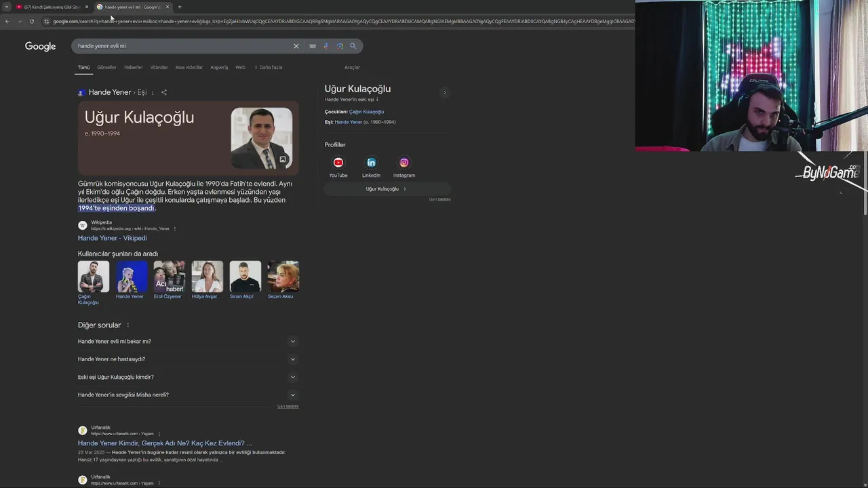Close the 'hande yener evli mi' tab
The width and height of the screenshot is (868, 488).
[x=167, y=7]
